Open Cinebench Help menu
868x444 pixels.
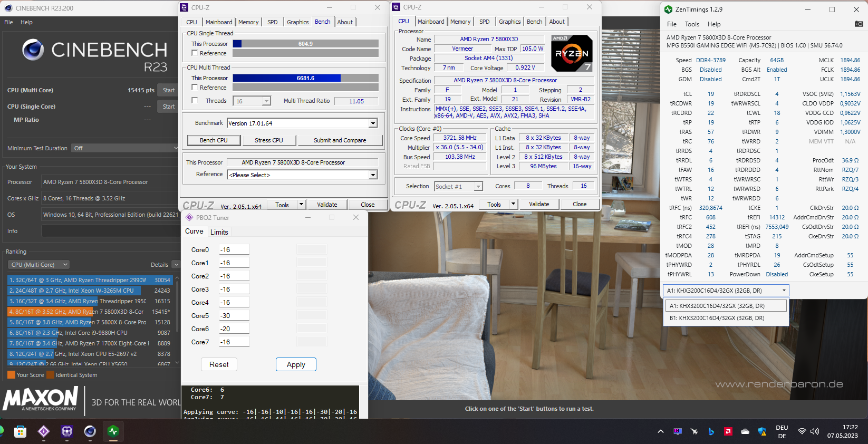[x=26, y=22]
